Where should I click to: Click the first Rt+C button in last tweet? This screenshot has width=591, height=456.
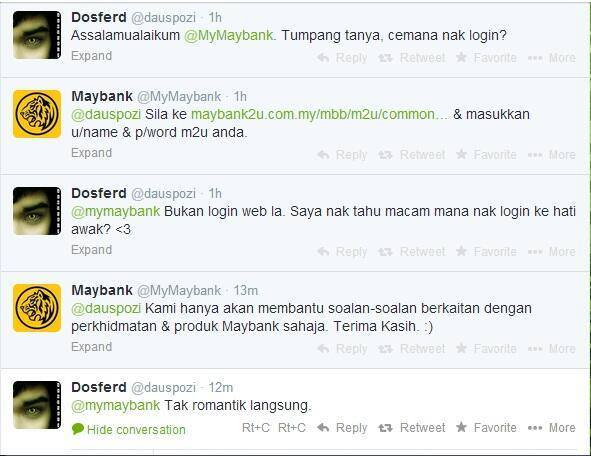[256, 428]
